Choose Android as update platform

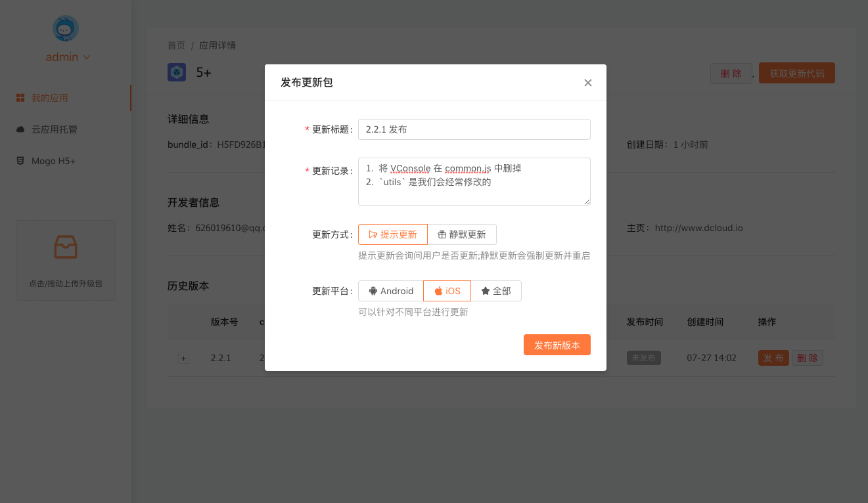[x=391, y=291]
